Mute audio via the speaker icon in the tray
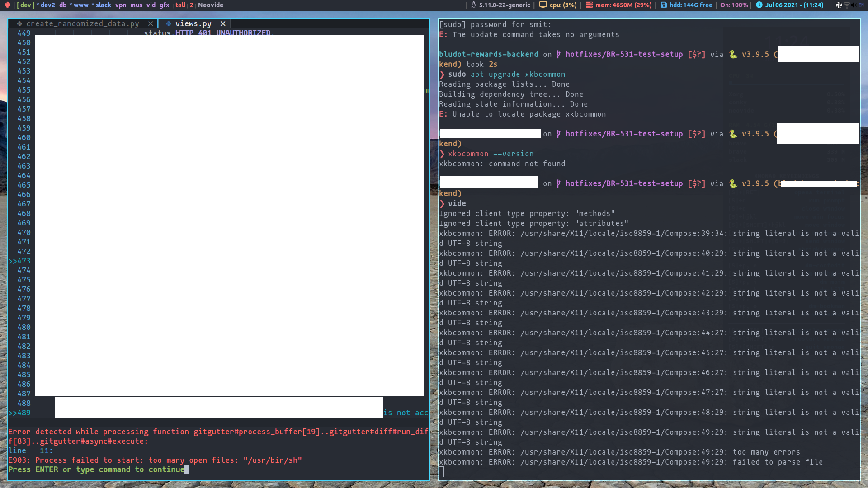 [x=854, y=5]
